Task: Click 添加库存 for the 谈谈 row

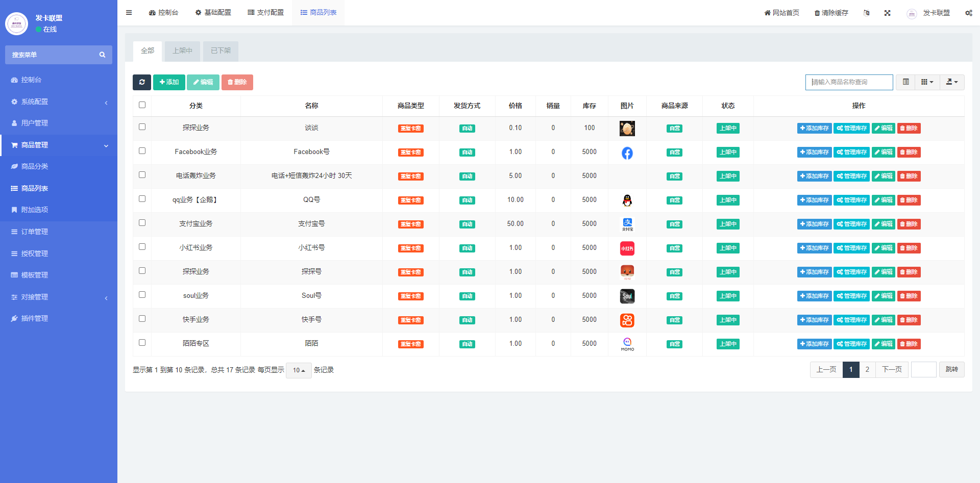Action: click(814, 129)
